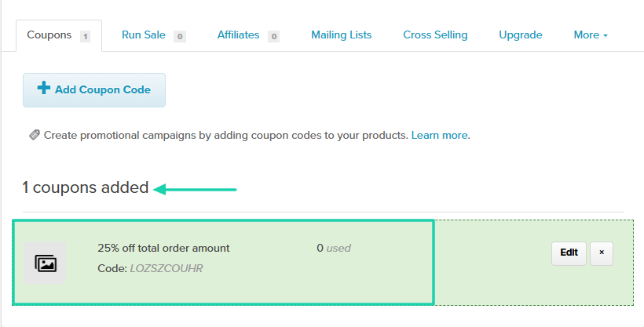Click the Run Sale count badge
Image resolution: width=644 pixels, height=327 pixels.
pos(180,37)
